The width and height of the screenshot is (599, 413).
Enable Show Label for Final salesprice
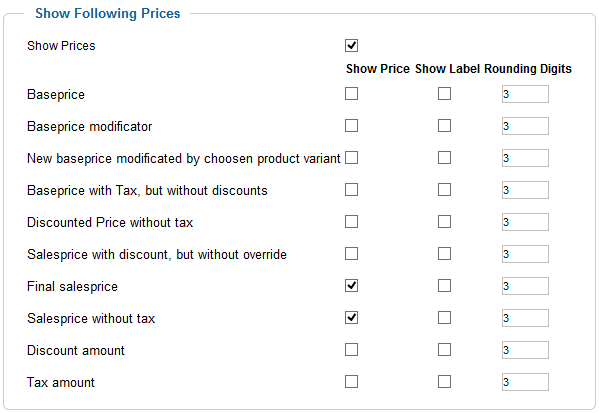[444, 286]
